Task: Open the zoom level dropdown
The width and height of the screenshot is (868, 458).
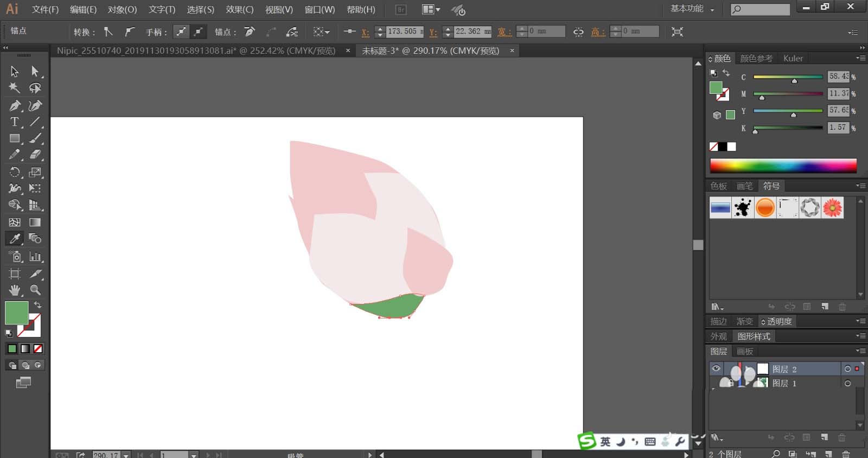Action: click(x=126, y=455)
